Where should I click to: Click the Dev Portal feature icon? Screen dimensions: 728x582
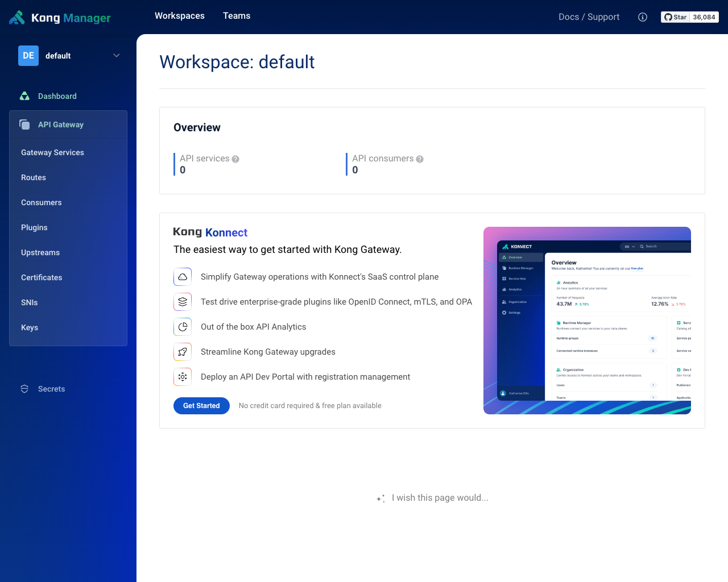click(183, 377)
